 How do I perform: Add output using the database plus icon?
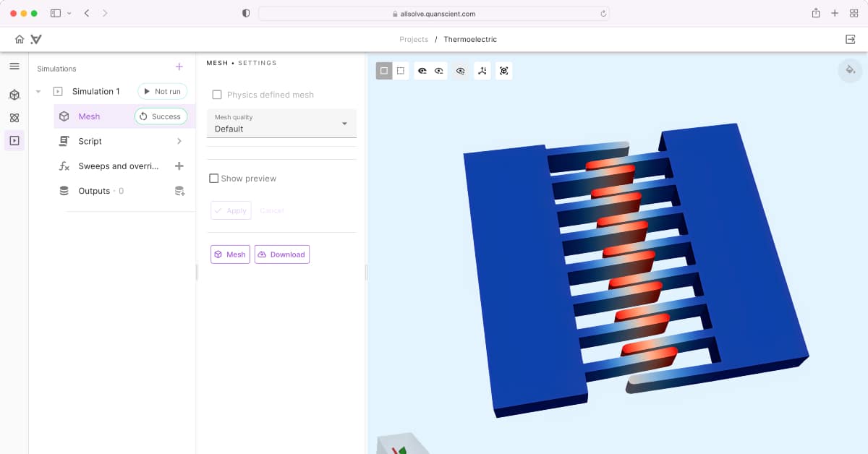pyautogui.click(x=179, y=191)
